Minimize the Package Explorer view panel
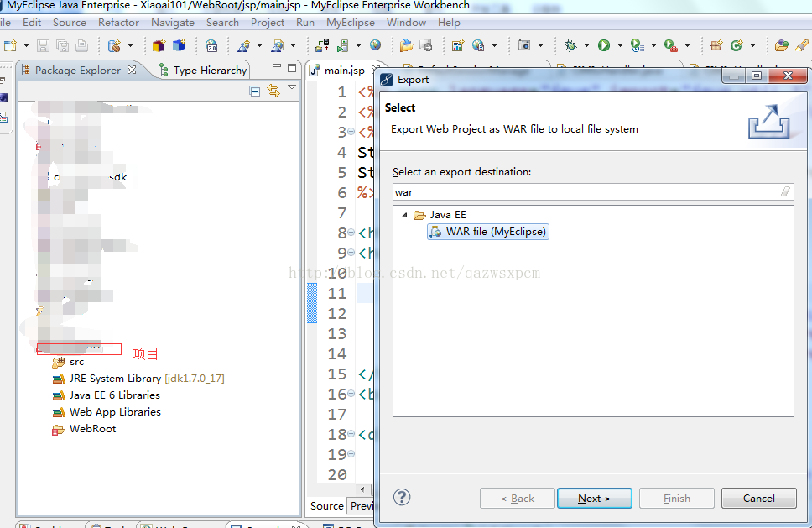The width and height of the screenshot is (812, 528). coord(277,67)
